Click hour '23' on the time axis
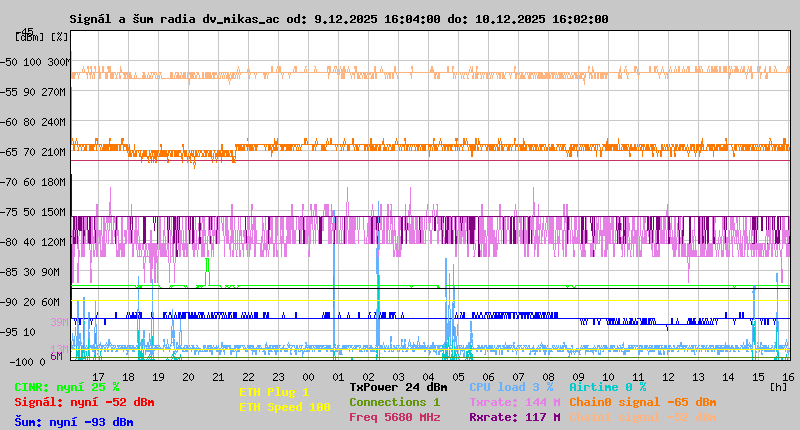The image size is (800, 430). (x=279, y=377)
